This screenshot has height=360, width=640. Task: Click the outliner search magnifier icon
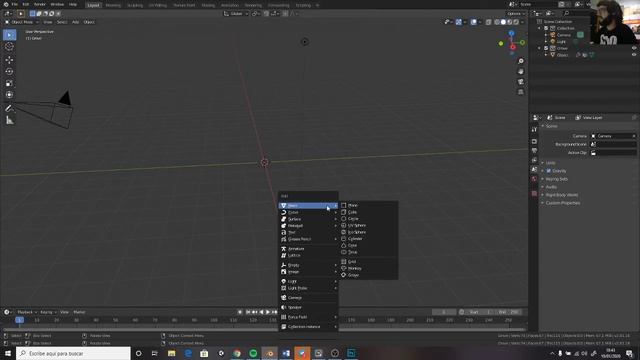[x=566, y=13]
